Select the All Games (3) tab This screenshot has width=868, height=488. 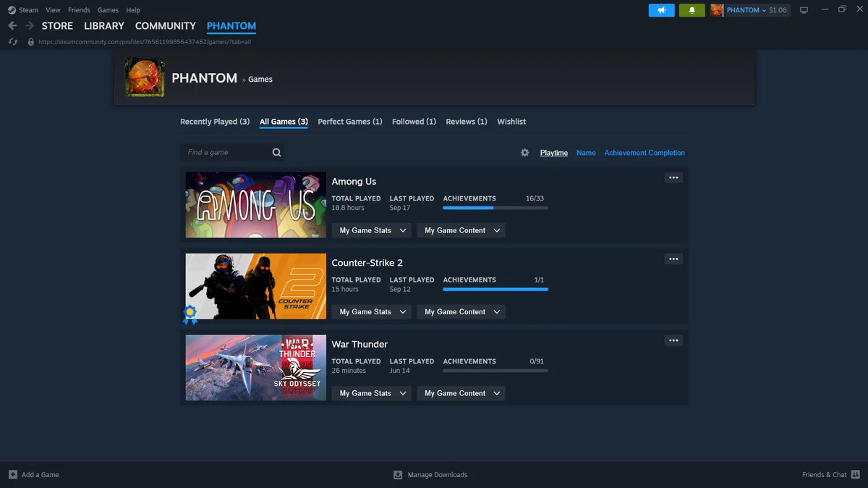tap(284, 122)
